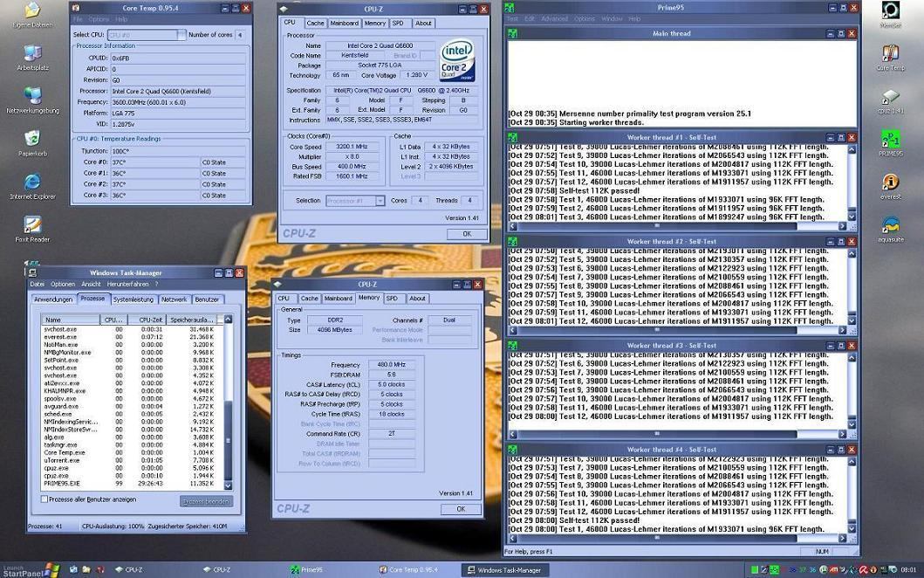924x578 pixels.
Task: Click the Core Temp title bar icon
Action: tap(76, 8)
